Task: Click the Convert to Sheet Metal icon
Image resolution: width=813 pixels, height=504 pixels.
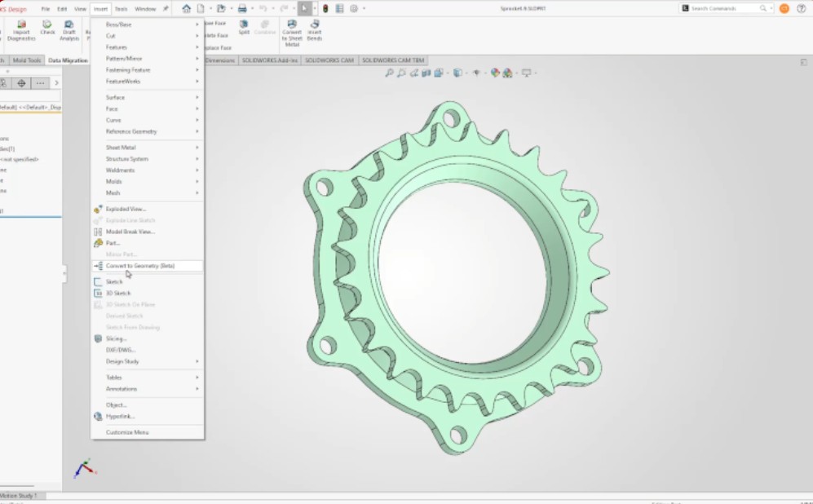Action: click(292, 33)
